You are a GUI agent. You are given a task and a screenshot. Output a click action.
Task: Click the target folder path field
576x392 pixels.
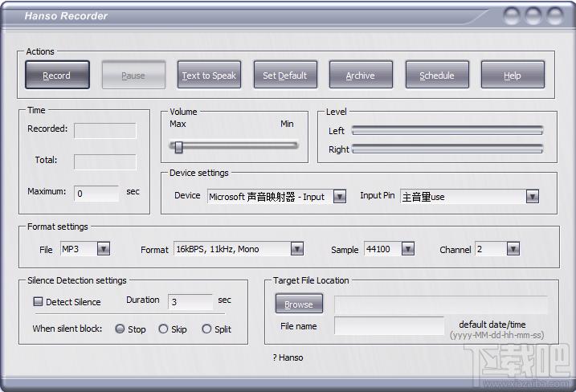click(x=441, y=305)
